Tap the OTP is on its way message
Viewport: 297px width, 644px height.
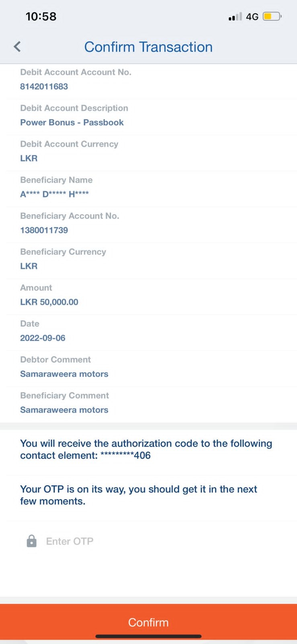139,495
